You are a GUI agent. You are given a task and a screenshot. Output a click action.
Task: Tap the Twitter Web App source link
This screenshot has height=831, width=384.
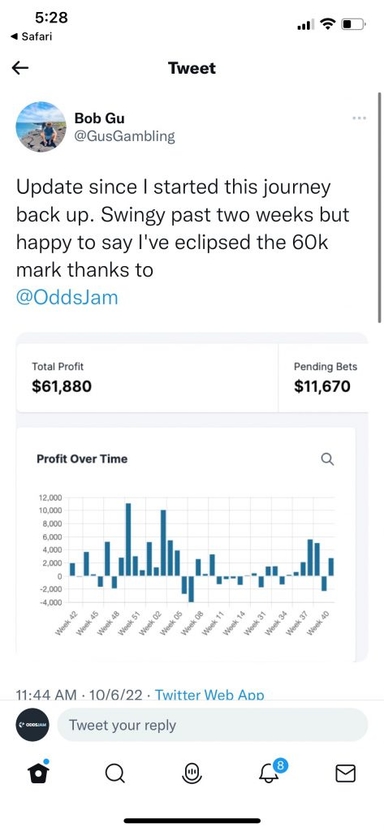pos(209,695)
